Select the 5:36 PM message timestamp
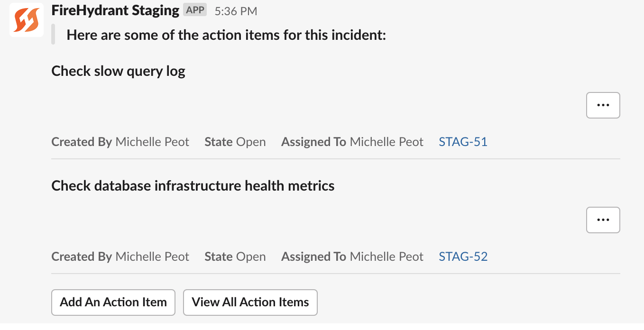 coord(235,10)
